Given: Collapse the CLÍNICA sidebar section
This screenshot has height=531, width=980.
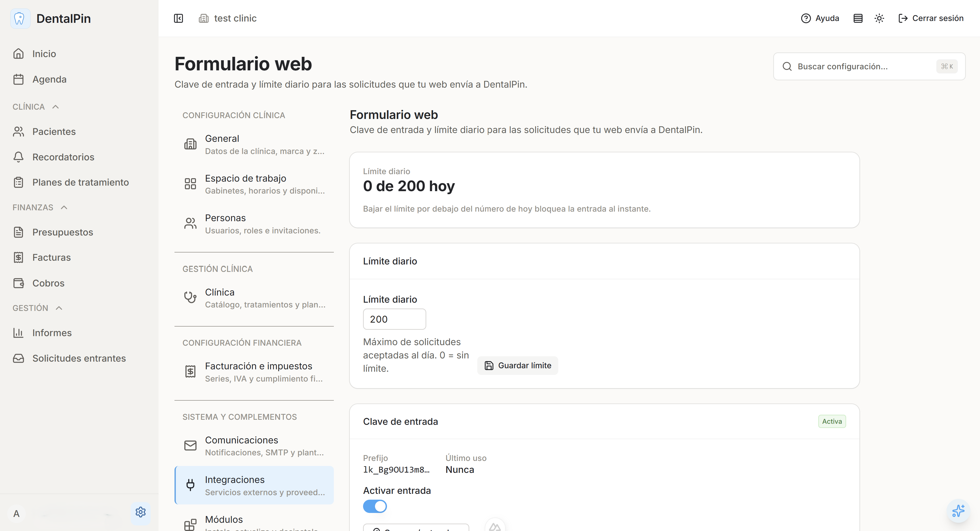Looking at the screenshot, I should (36, 106).
